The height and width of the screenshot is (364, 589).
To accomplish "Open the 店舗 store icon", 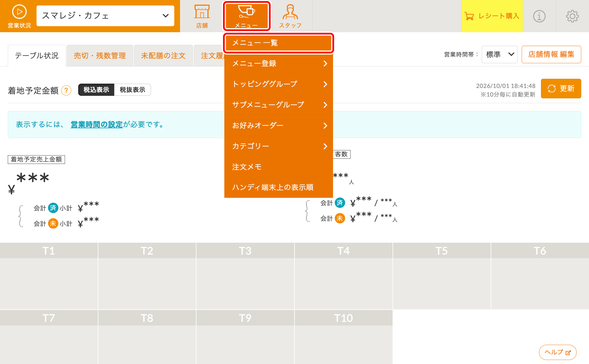I will 202,12.
